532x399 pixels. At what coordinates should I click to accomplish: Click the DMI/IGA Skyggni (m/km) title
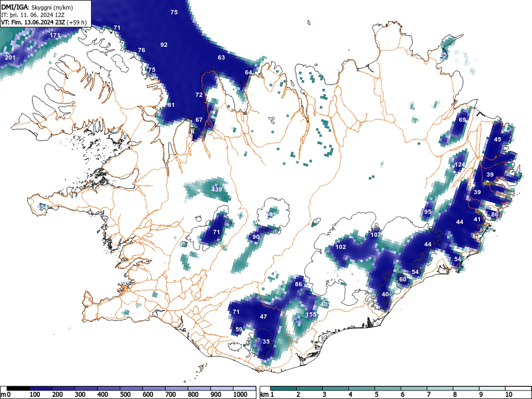click(x=37, y=7)
